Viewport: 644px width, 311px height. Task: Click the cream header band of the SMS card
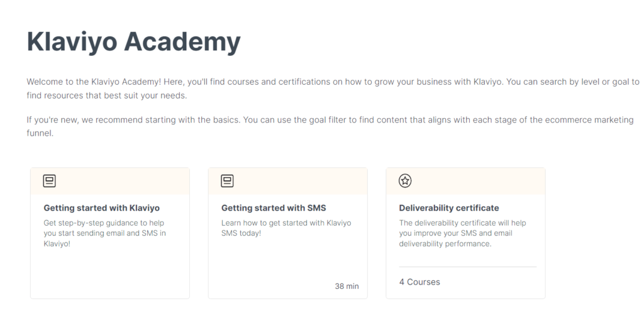click(288, 181)
